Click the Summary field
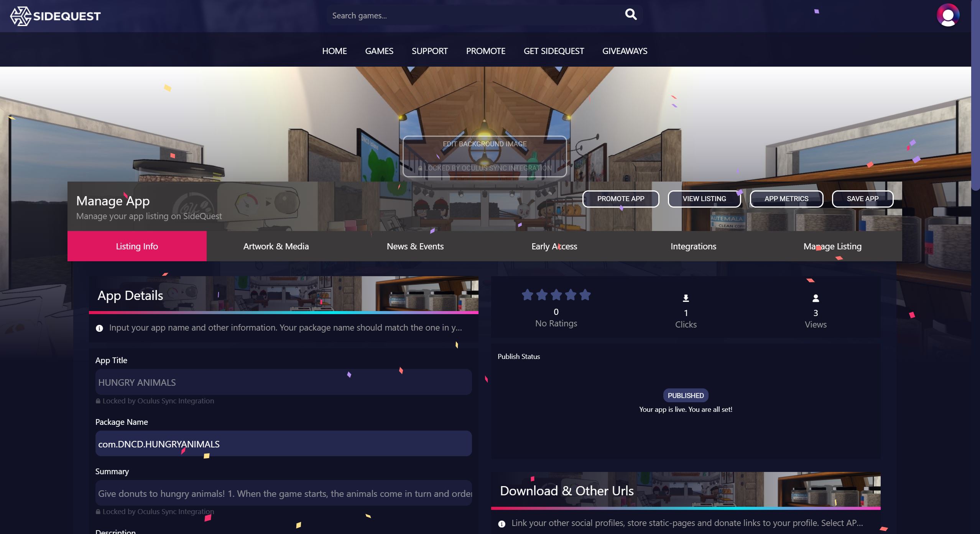The image size is (980, 534). (x=283, y=493)
